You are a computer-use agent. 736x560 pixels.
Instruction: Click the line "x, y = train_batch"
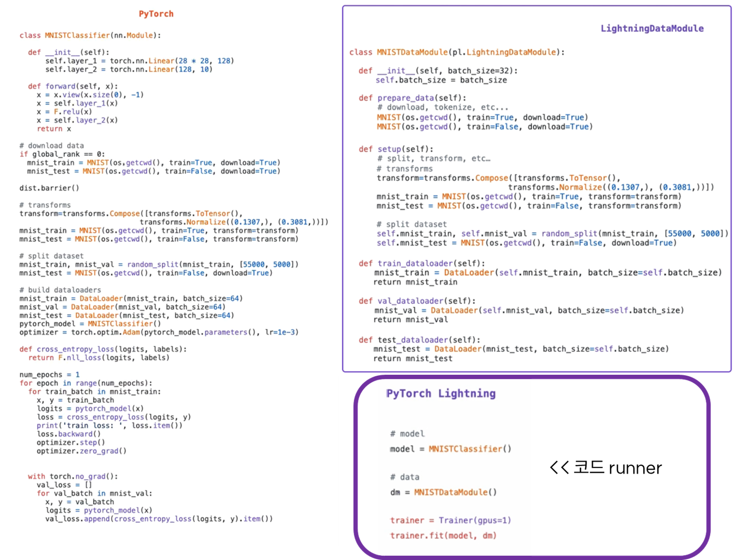pyautogui.click(x=75, y=400)
